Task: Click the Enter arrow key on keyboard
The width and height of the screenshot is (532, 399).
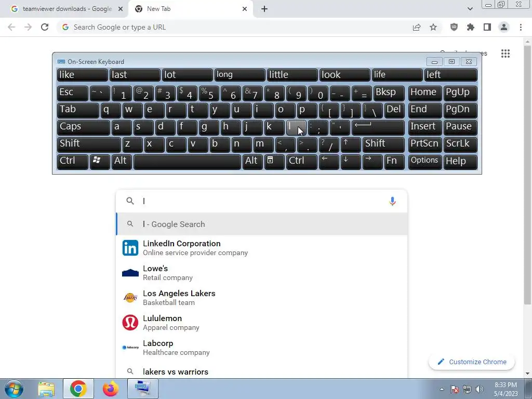Action: click(378, 127)
